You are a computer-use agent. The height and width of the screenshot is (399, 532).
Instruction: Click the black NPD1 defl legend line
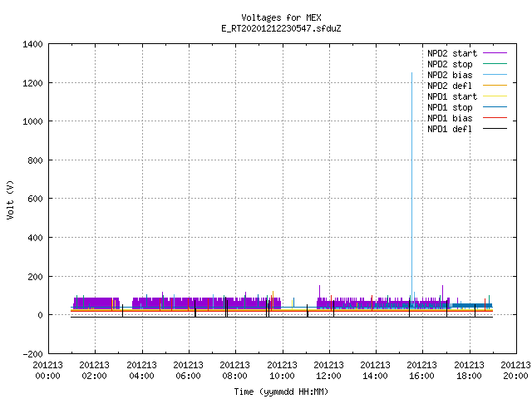[495, 129]
